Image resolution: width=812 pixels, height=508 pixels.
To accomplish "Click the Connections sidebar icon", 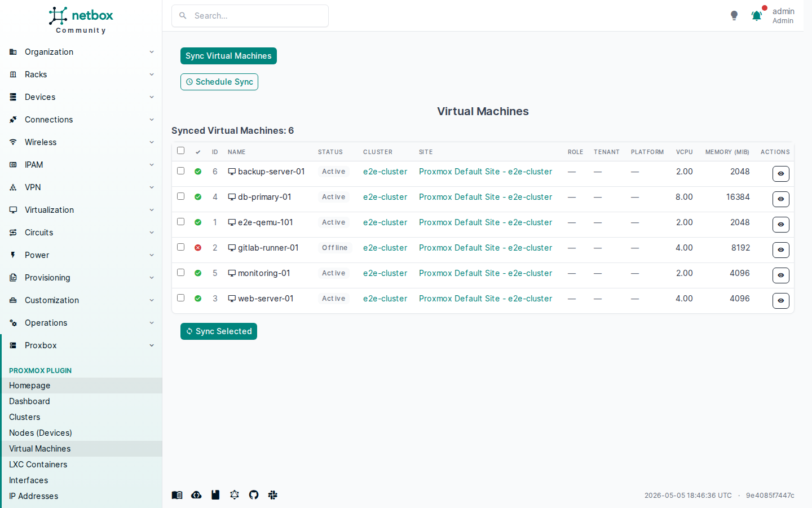I will pyautogui.click(x=13, y=120).
